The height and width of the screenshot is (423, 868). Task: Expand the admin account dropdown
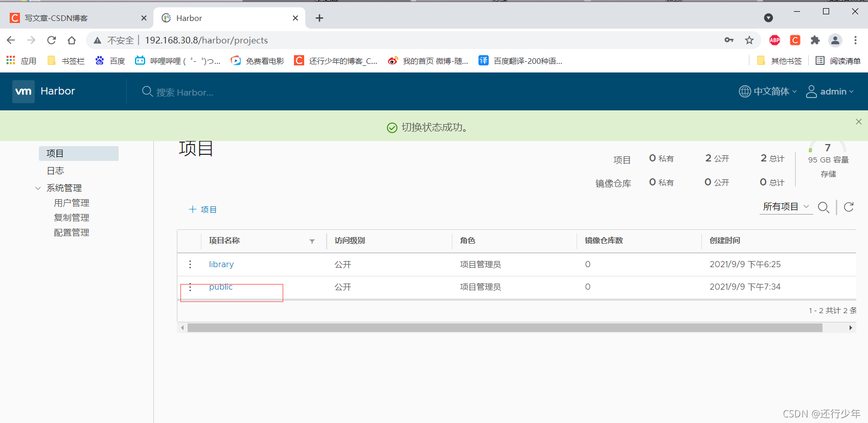[x=837, y=91]
